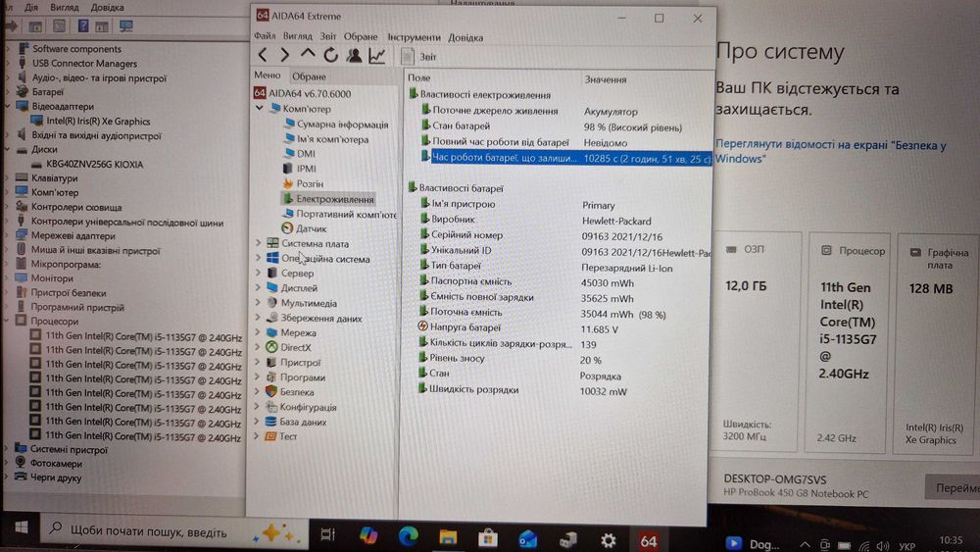The height and width of the screenshot is (552, 980).
Task: Open the Windows Security details link
Action: click(x=831, y=151)
